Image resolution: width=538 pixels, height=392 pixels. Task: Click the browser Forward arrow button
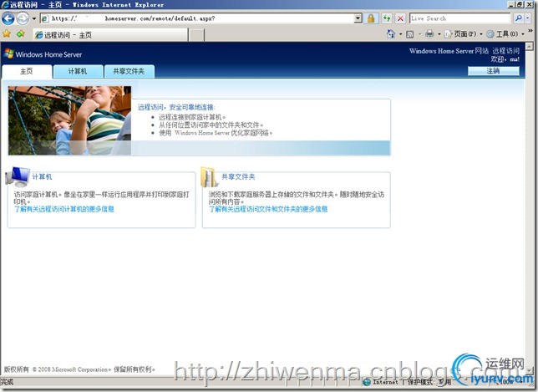pos(23,18)
